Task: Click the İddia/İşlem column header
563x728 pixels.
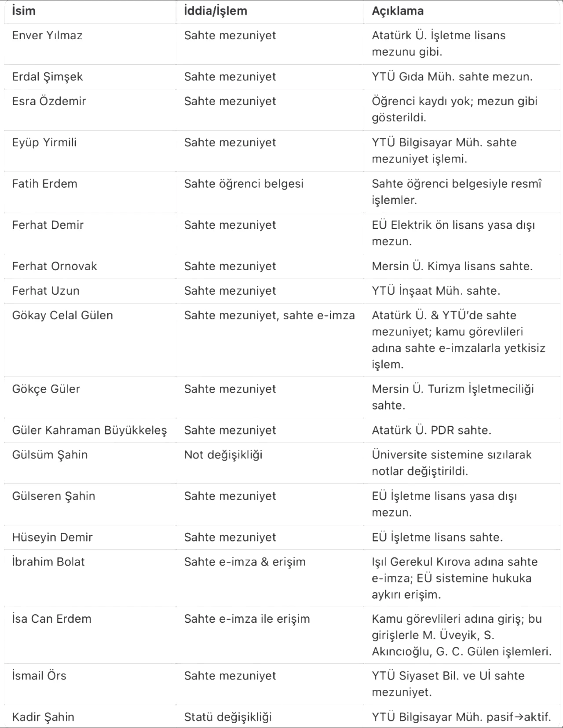Action: tap(216, 11)
